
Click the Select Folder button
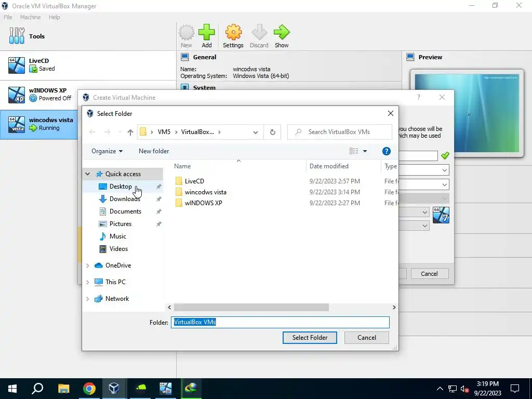[x=310, y=338]
